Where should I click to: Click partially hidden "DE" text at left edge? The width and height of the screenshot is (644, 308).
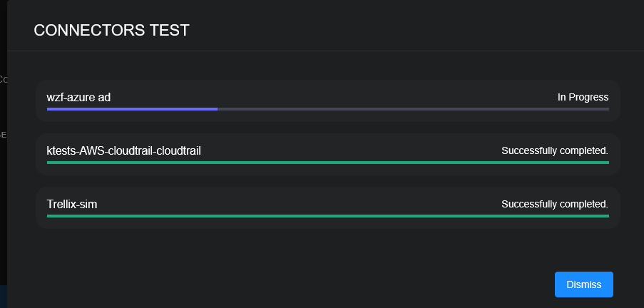click(x=4, y=133)
